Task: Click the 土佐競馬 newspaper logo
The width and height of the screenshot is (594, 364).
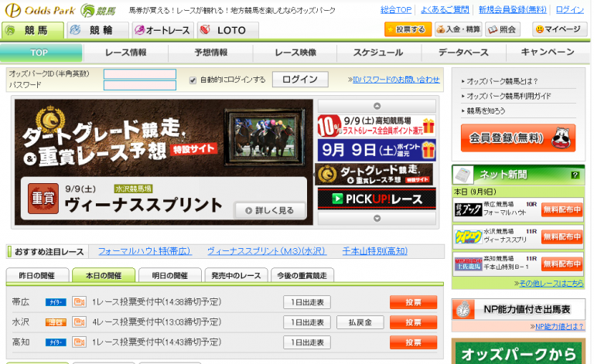Action: click(x=468, y=264)
